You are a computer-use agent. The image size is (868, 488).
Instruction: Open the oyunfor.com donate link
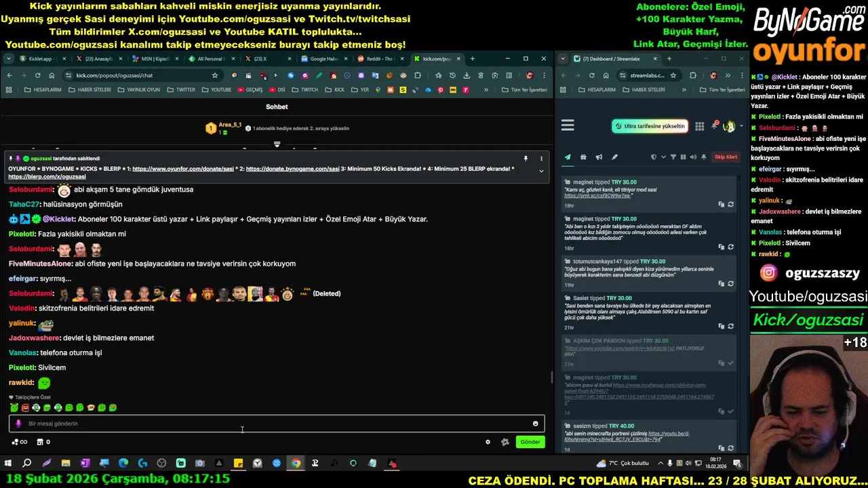pyautogui.click(x=183, y=169)
